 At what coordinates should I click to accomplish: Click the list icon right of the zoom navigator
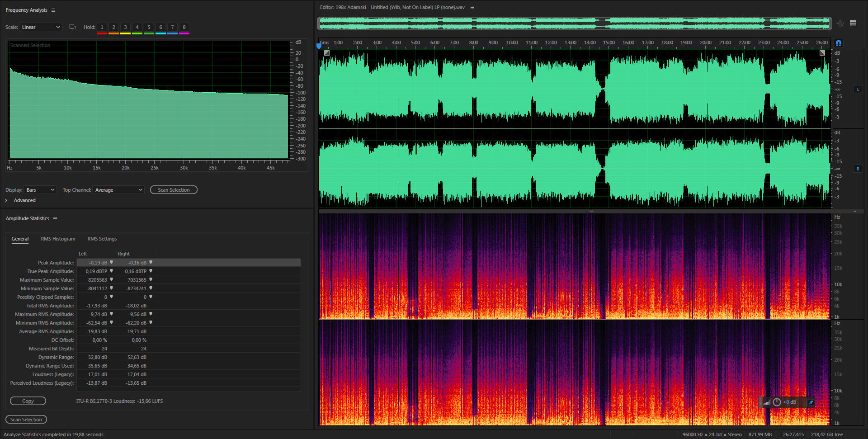point(853,24)
